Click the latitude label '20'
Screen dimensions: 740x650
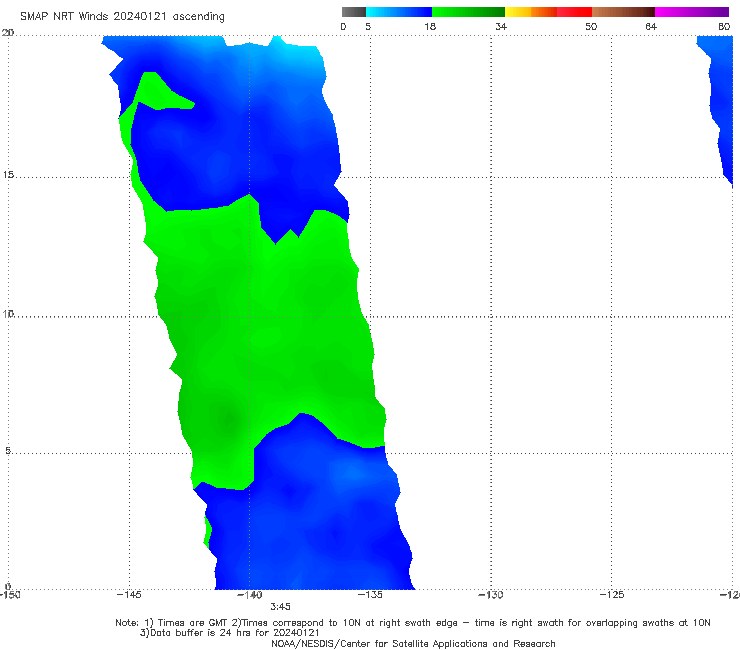pyautogui.click(x=8, y=33)
